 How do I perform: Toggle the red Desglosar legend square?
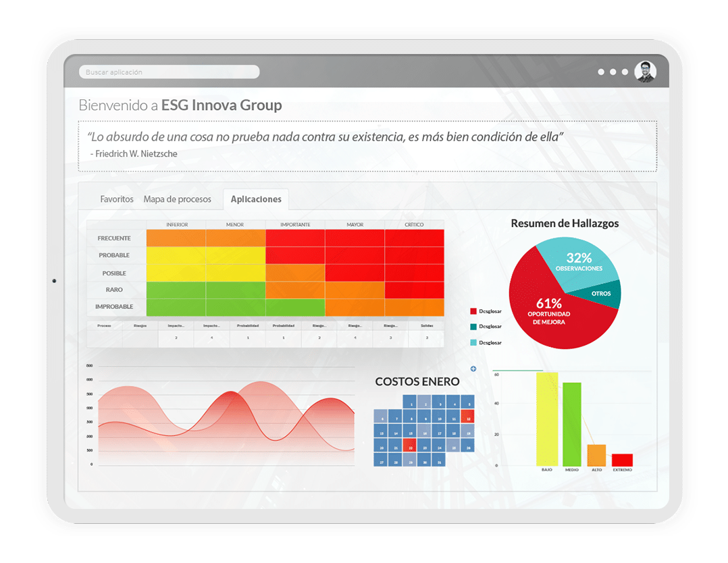pyautogui.click(x=473, y=311)
